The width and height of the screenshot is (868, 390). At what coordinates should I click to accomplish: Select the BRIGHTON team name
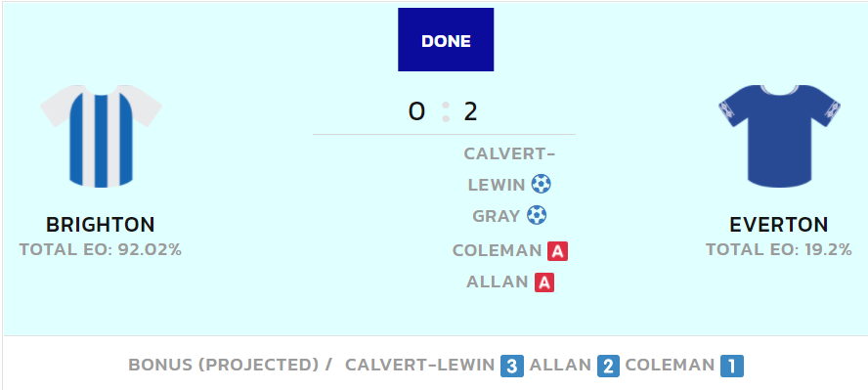101,225
